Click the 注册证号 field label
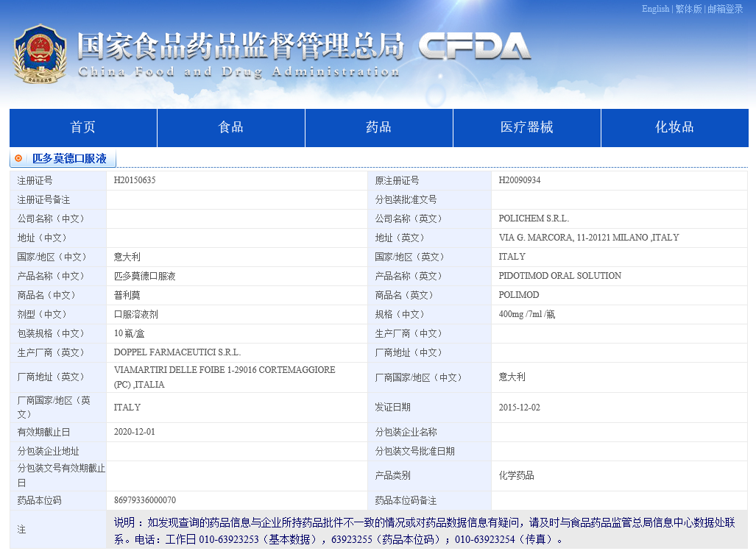This screenshot has width=756, height=551. coord(35,181)
